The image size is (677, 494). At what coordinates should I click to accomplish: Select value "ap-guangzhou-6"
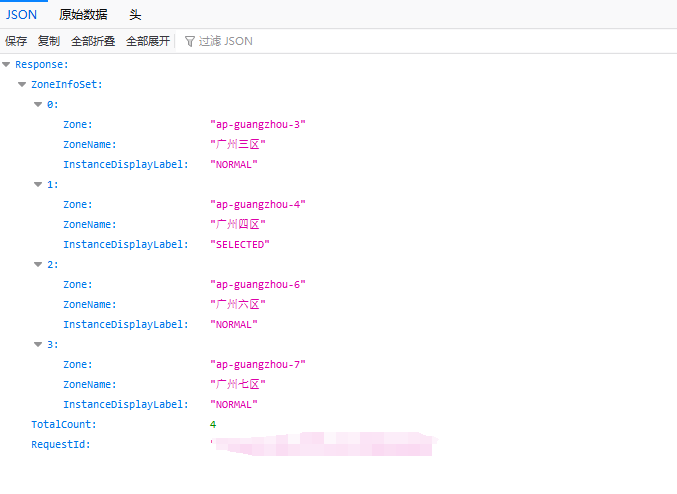pyautogui.click(x=258, y=285)
